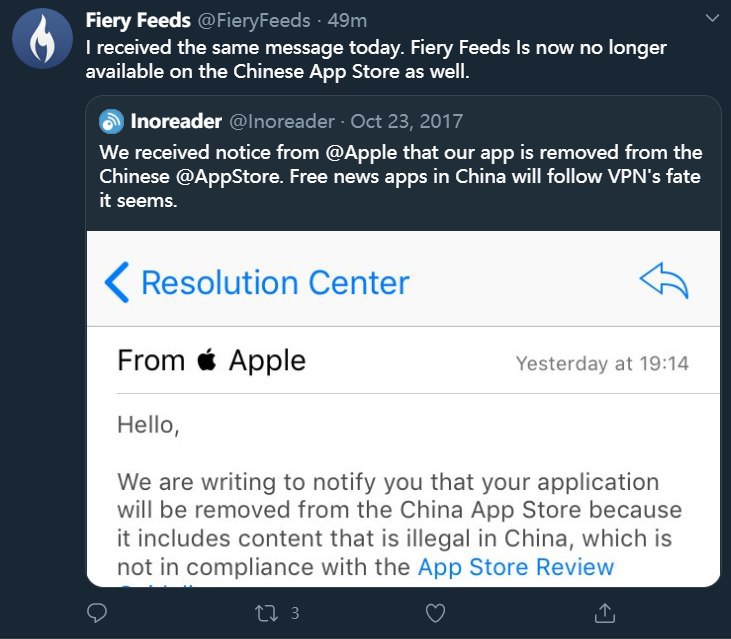Click the Fiery Feeds flame avatar
The width and height of the screenshot is (731, 639).
coord(41,38)
